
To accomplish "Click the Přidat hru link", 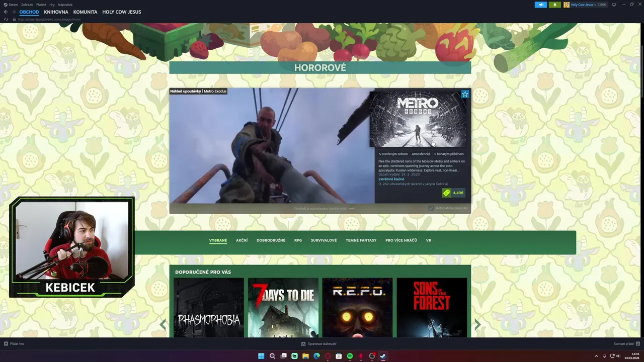I will [x=17, y=344].
